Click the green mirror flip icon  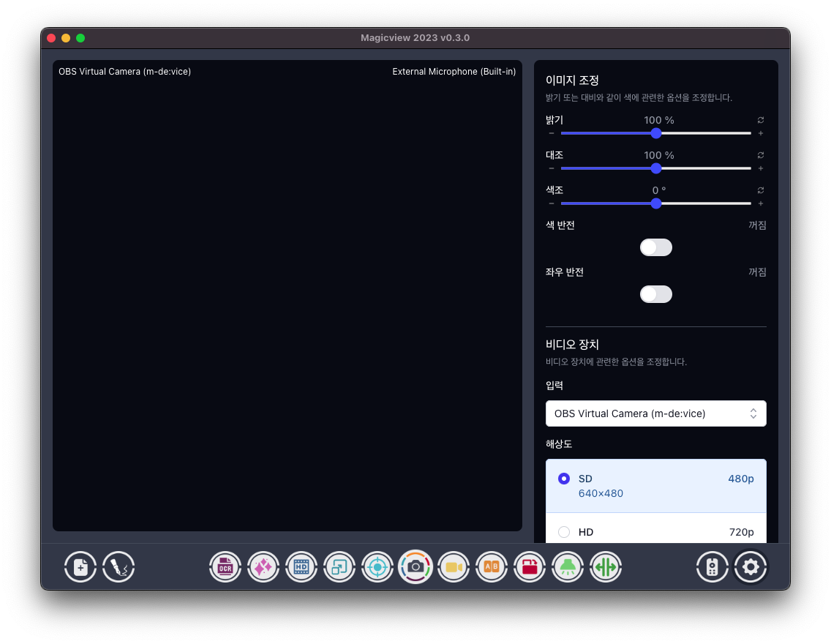pos(606,567)
